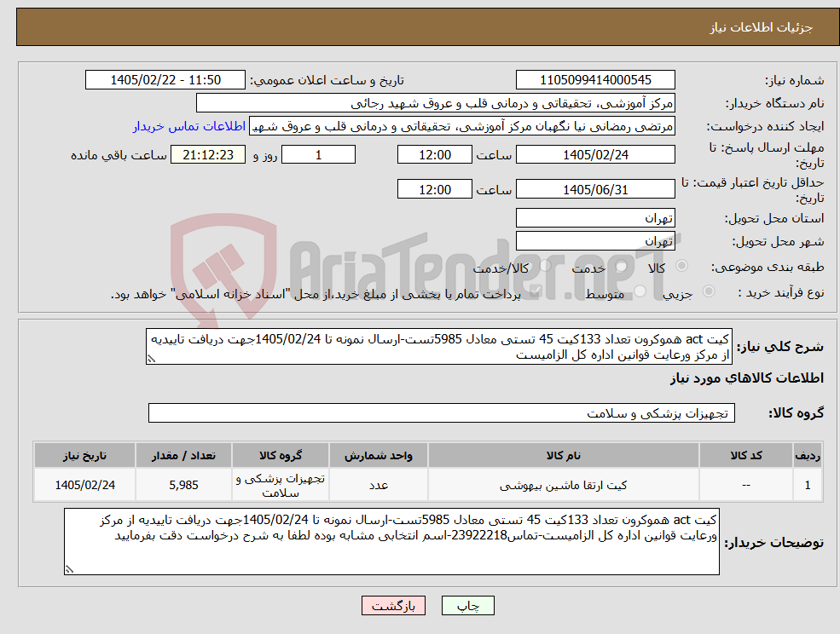This screenshot has height=634, width=840.
Task: Click the اطلاعات کالاهای مورد نیاز section heading
Action: pyautogui.click(x=747, y=378)
